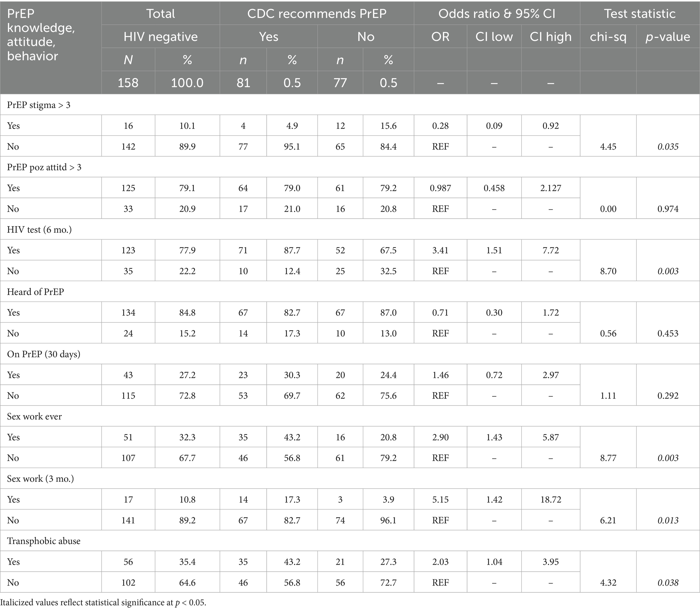Select the 'PrEP poz attitd > 3' row heading
700x610 pixels.
(44, 167)
